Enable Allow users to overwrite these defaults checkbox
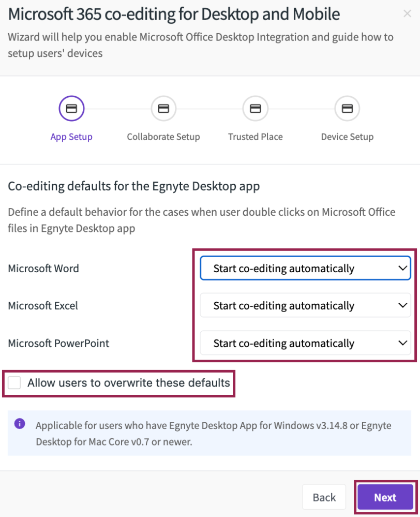Screen dimensions: 420x517 pyautogui.click(x=14, y=383)
